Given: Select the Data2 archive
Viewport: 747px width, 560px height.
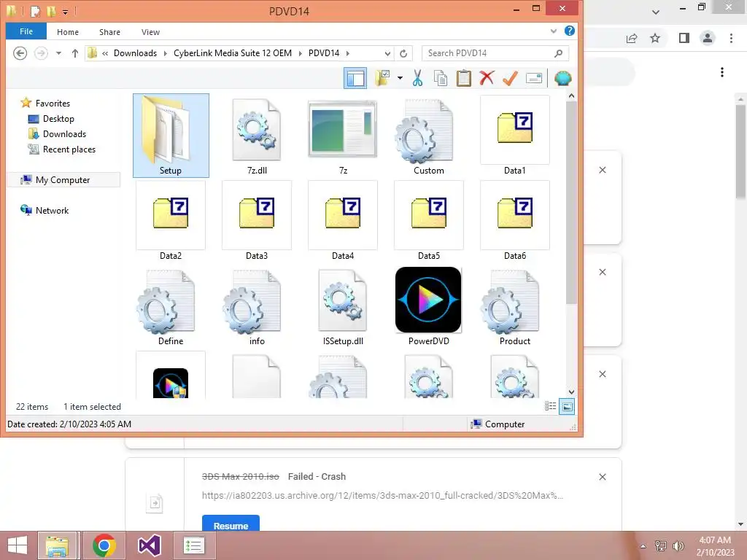Looking at the screenshot, I should [171, 221].
